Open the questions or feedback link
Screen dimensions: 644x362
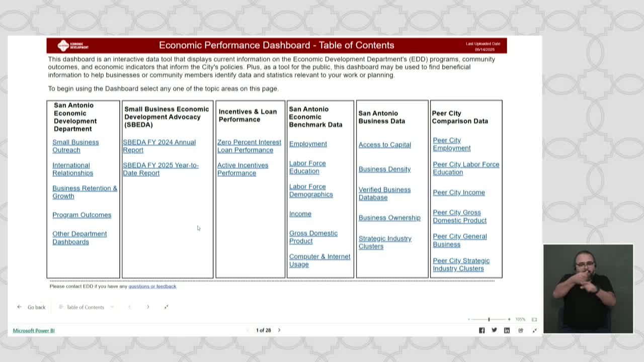click(x=152, y=286)
